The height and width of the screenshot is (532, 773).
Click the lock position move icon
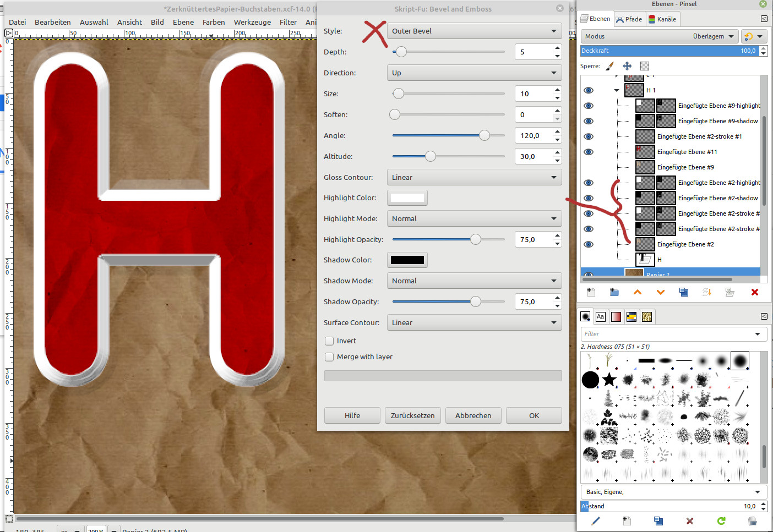pos(627,66)
